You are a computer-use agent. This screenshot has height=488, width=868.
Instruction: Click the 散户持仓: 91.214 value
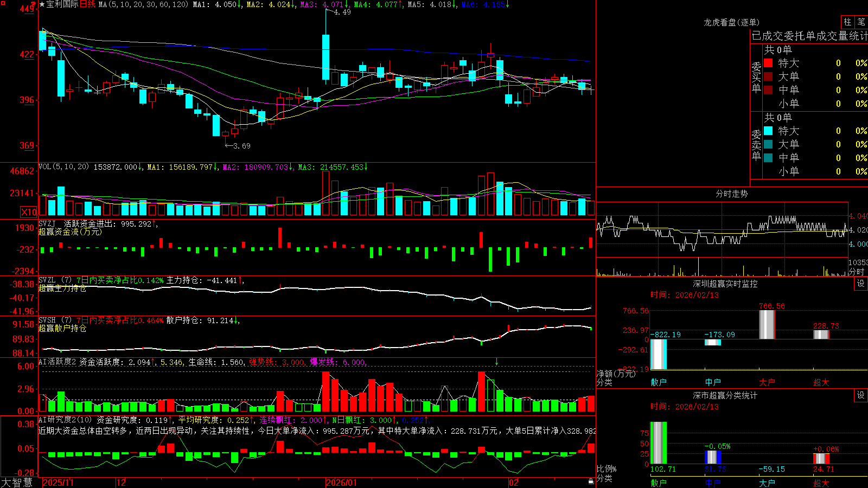click(200, 320)
